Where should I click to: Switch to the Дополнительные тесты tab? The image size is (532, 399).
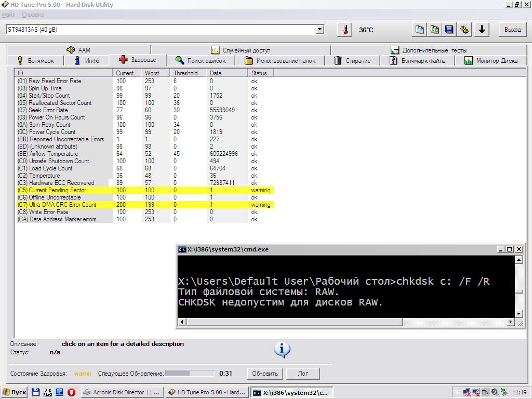click(x=429, y=50)
